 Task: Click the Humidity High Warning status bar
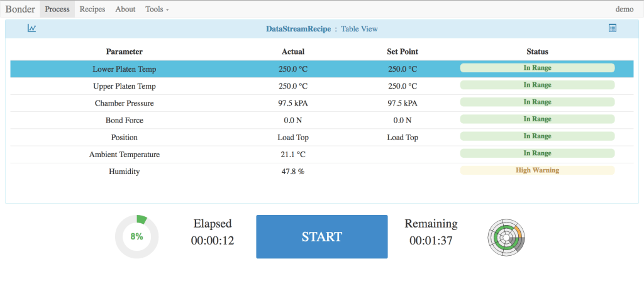click(537, 170)
